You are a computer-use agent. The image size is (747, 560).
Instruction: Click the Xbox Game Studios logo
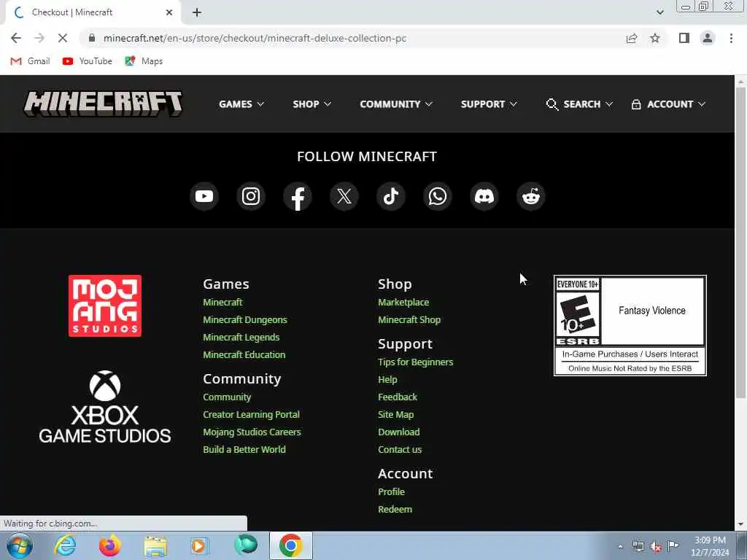105,407
